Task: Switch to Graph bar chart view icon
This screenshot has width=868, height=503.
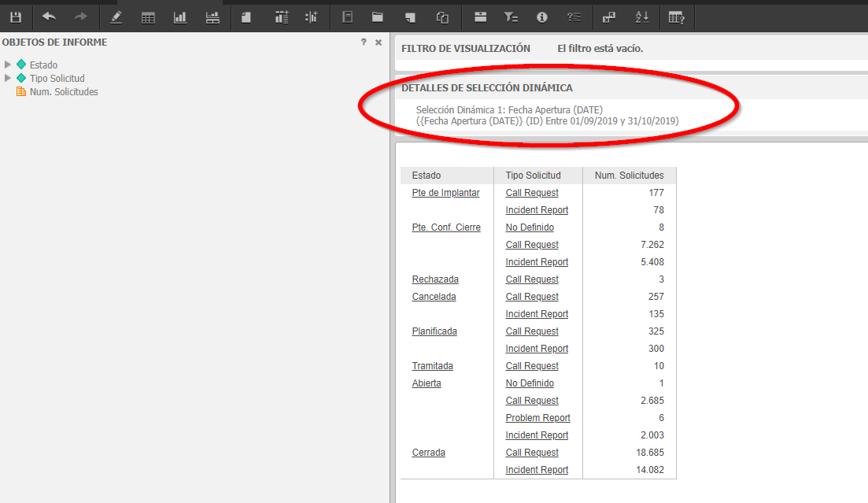Action: [x=180, y=18]
